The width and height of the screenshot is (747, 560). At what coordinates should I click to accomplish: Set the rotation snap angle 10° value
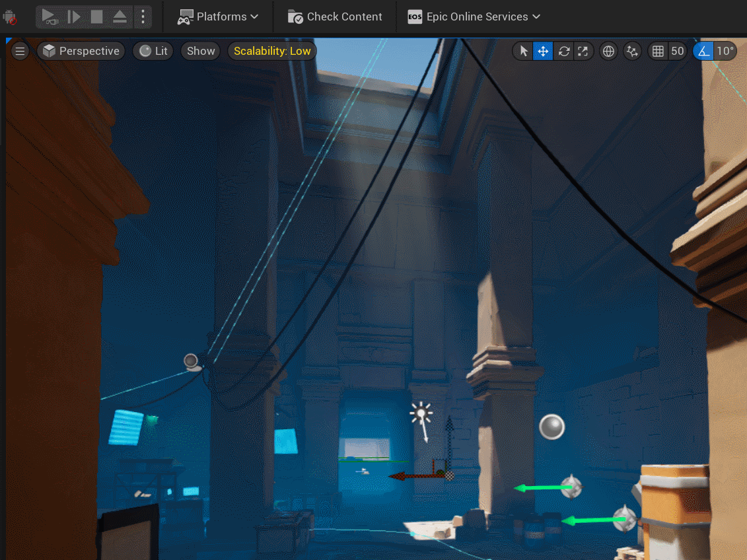coord(725,51)
